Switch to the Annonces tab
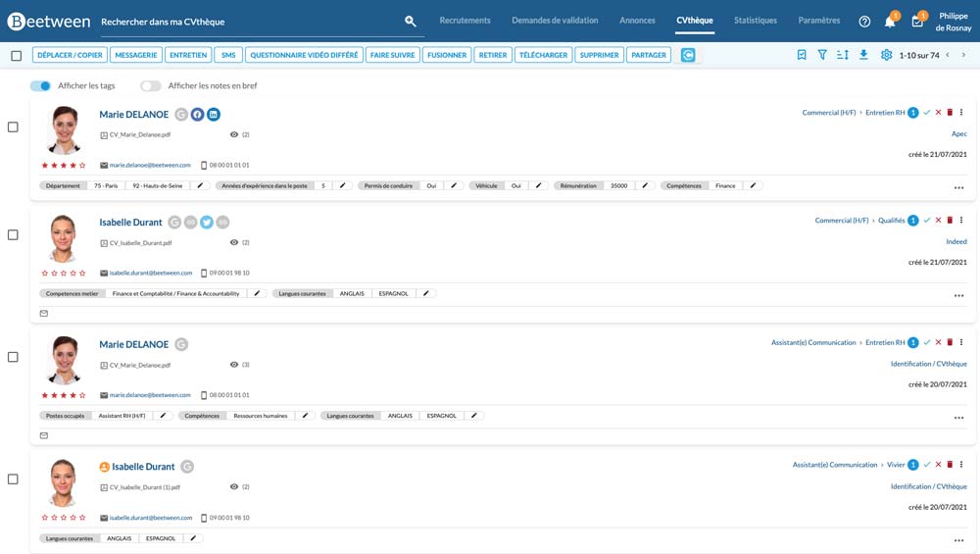980x554 pixels. pos(638,21)
